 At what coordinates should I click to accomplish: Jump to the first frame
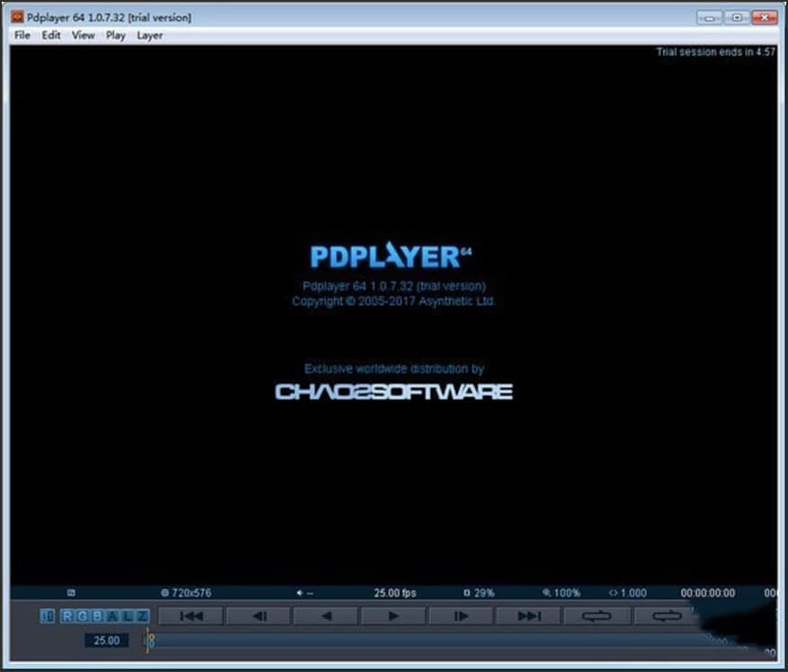pyautogui.click(x=188, y=614)
